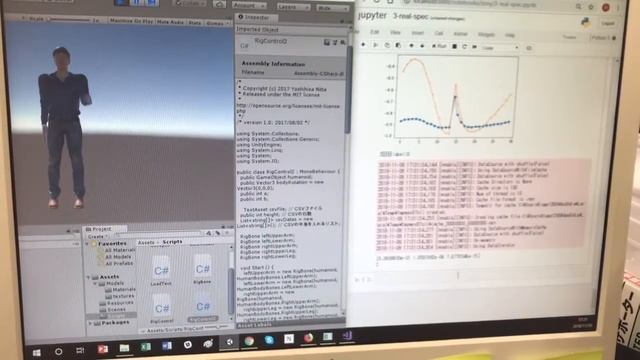
Task: Open the Layers dropdown in Unity
Action: [293, 7]
